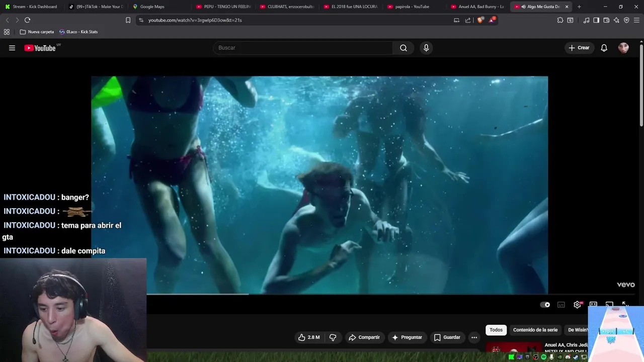Toggle subtitles on the video player
Screen dimensions: 644x362
click(x=561, y=305)
